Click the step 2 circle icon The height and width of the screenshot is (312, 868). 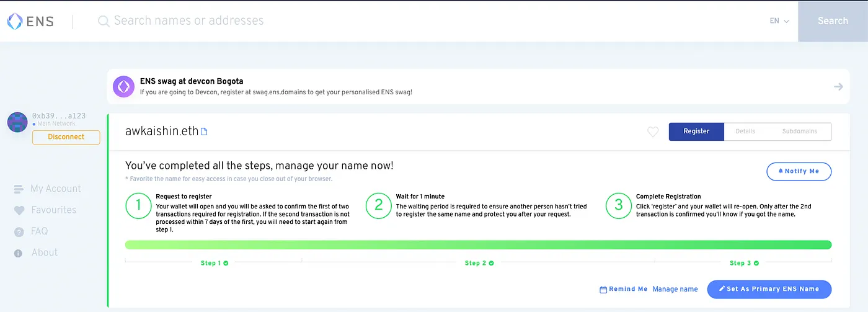(x=378, y=206)
